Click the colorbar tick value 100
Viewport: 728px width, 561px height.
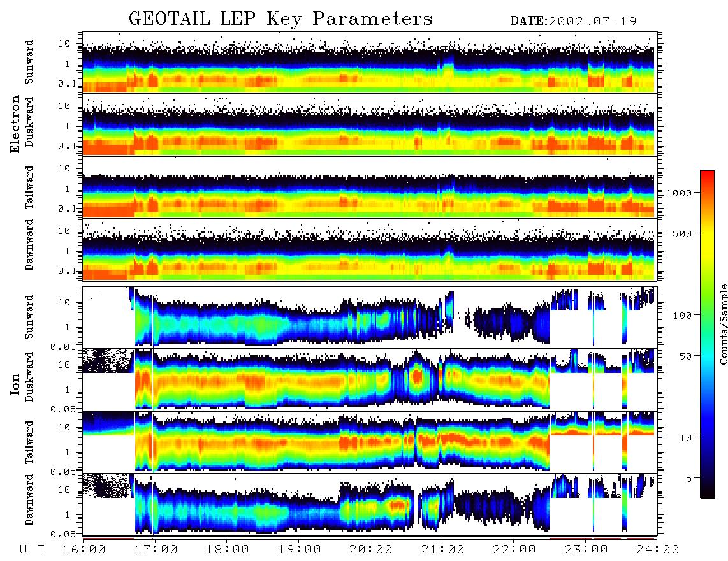682,316
